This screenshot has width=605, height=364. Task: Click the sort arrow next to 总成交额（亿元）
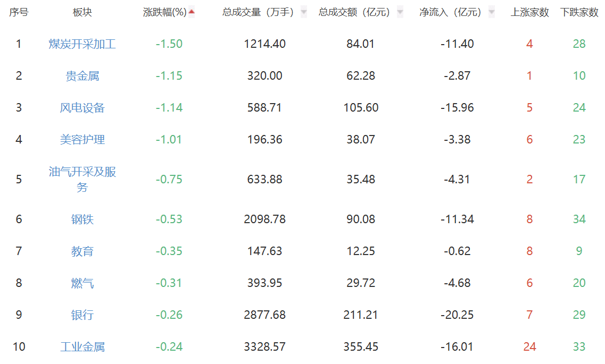pyautogui.click(x=400, y=12)
